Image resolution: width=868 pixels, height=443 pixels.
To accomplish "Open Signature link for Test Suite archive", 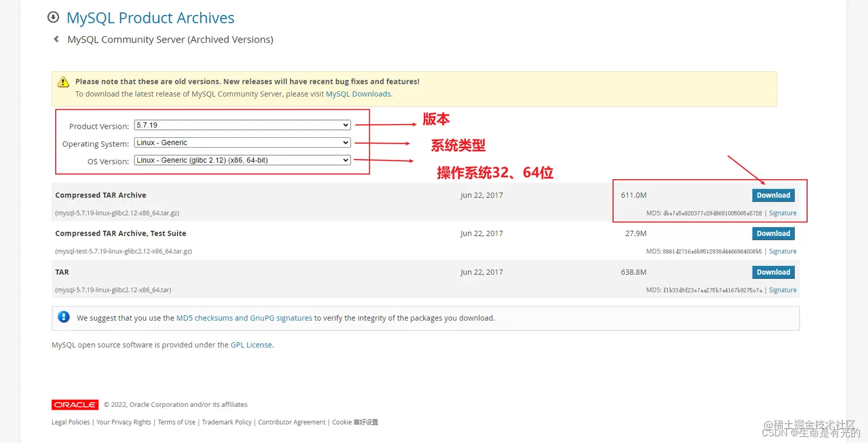I will tap(782, 252).
